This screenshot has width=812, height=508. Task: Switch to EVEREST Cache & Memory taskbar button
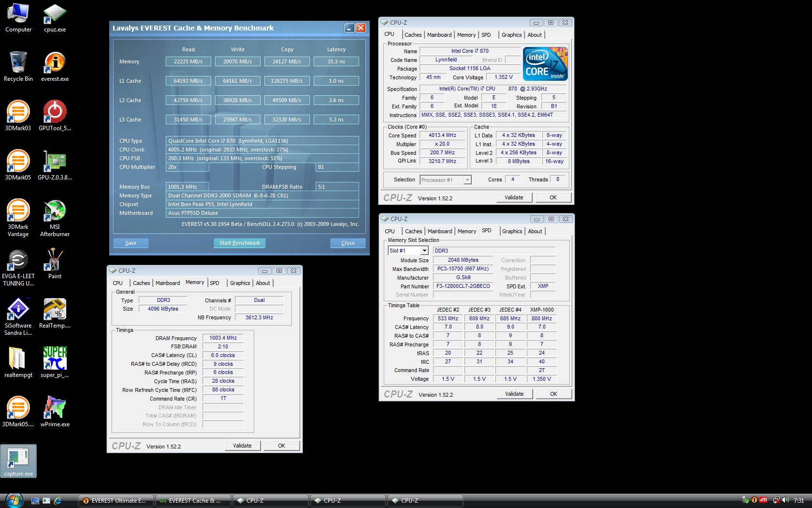point(193,501)
